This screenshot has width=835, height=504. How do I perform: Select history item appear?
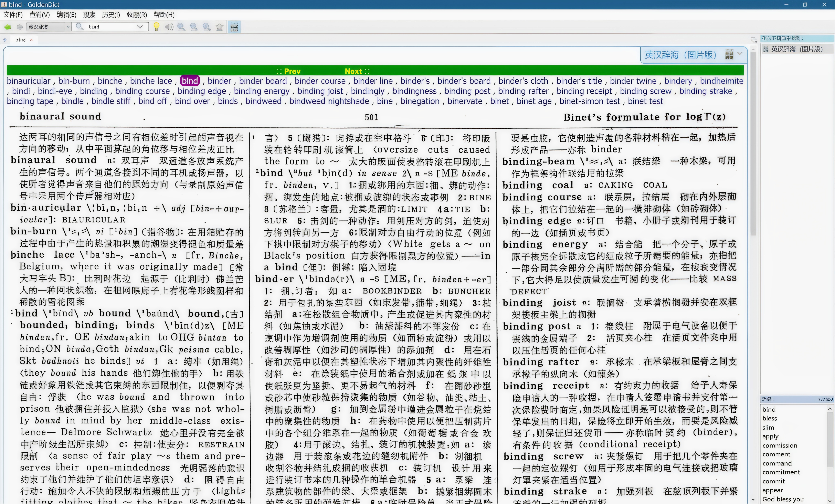tap(773, 491)
